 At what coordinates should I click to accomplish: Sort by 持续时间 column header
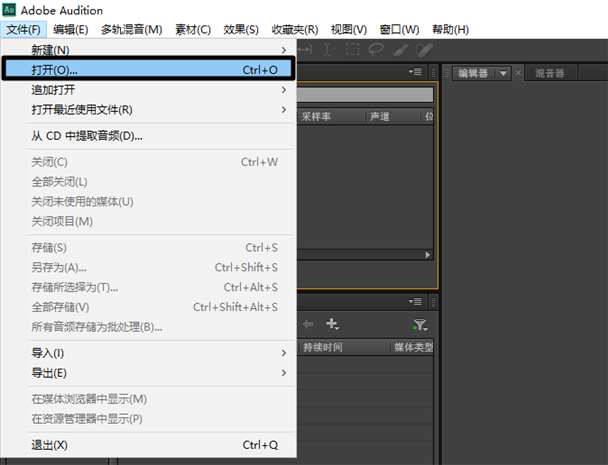pos(323,347)
